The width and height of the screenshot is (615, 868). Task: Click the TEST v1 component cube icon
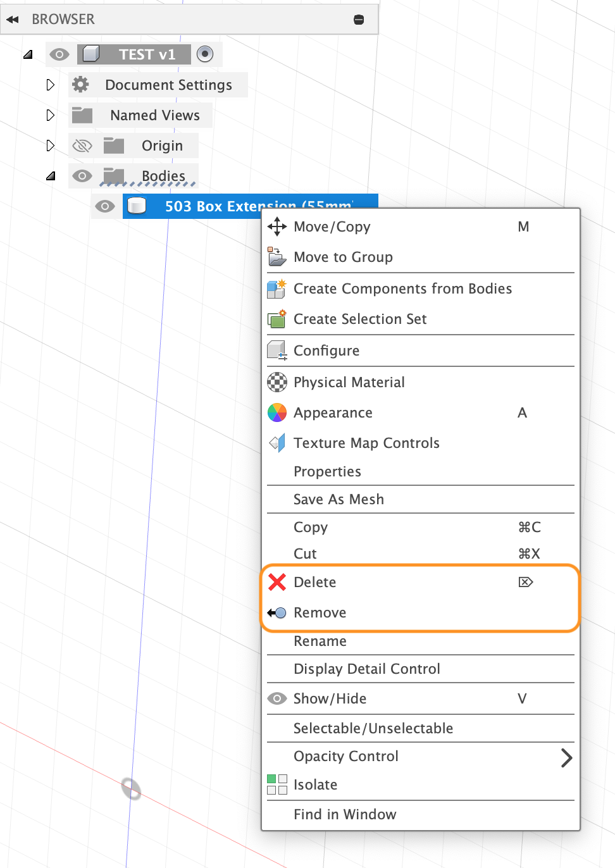click(91, 54)
